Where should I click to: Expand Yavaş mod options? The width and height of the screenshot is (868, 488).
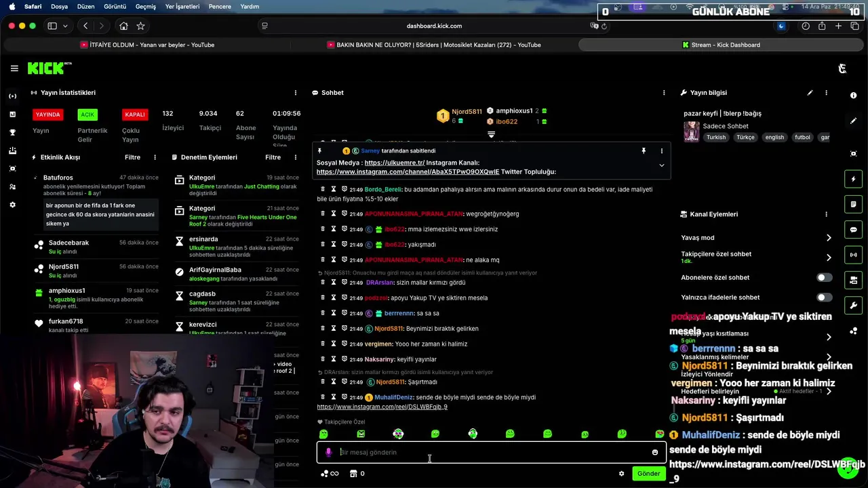pyautogui.click(x=828, y=238)
